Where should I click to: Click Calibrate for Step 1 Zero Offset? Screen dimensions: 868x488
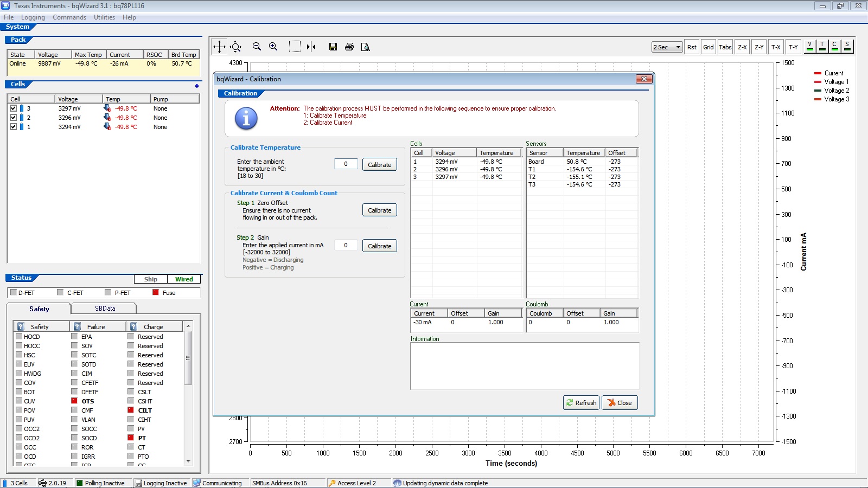380,210
